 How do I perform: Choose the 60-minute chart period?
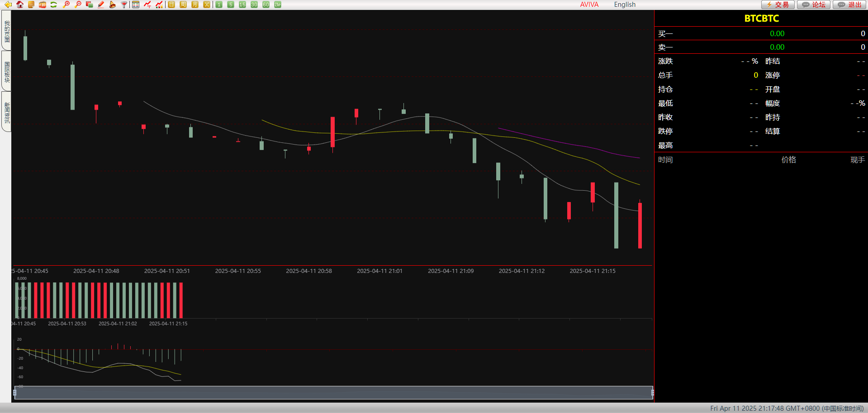pos(266,5)
